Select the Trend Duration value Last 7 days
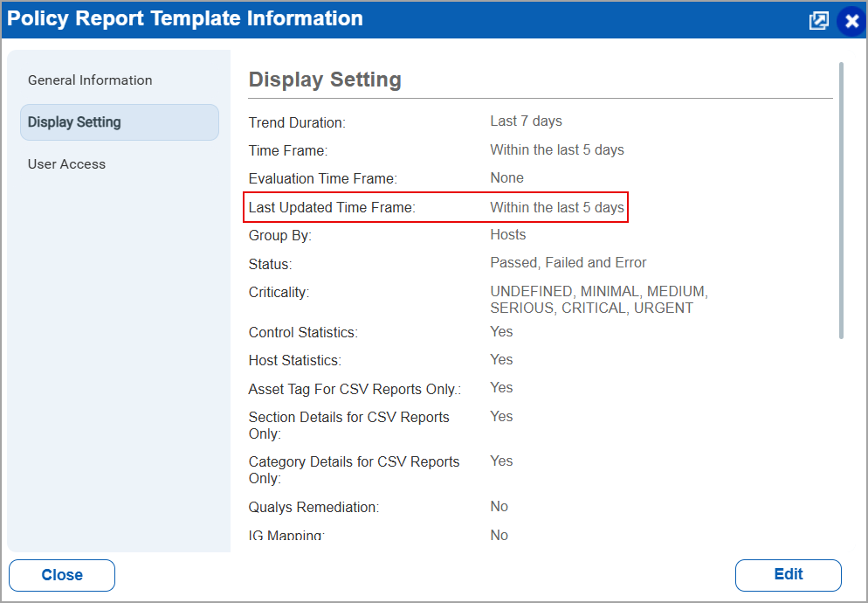The height and width of the screenshot is (603, 868). 526,121
